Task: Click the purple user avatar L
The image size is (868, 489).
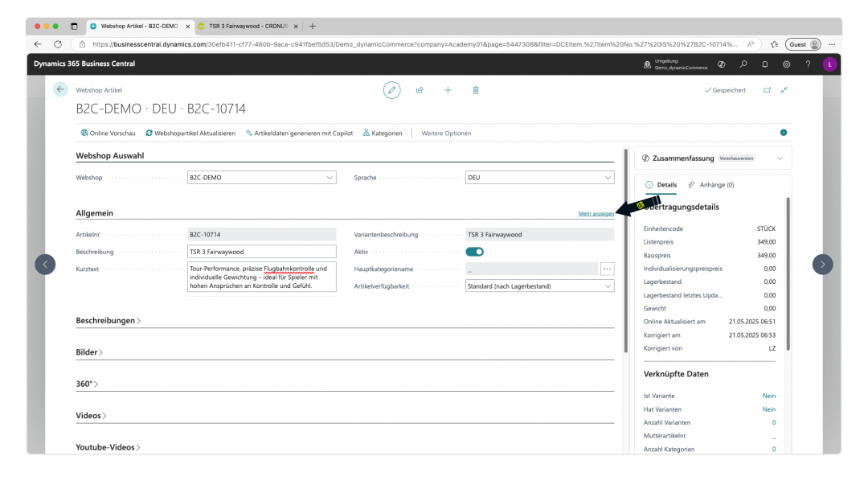Action: [x=829, y=64]
